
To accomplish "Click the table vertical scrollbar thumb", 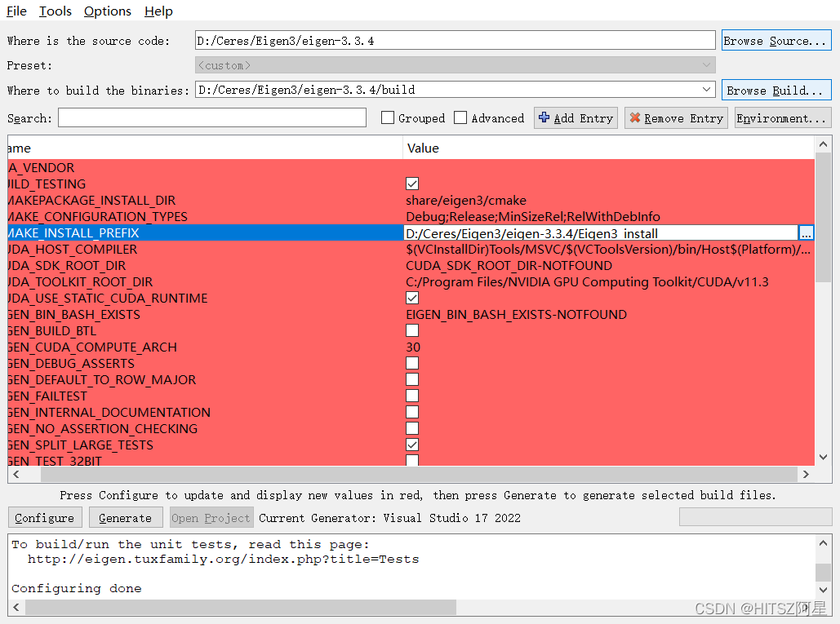I will click(824, 217).
